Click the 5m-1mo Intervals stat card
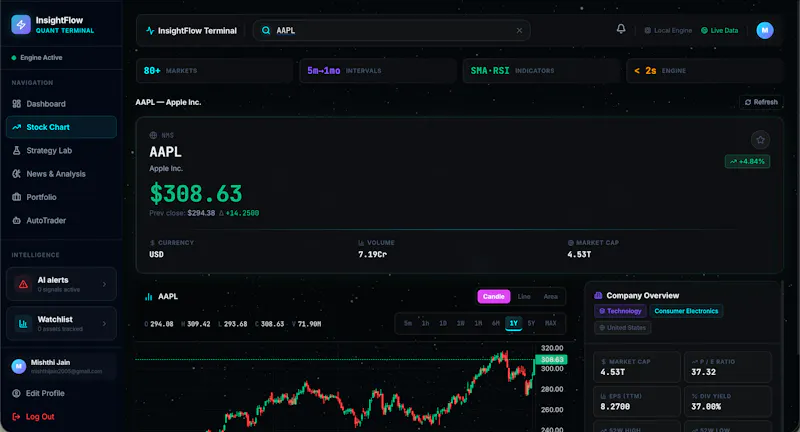 pyautogui.click(x=378, y=70)
